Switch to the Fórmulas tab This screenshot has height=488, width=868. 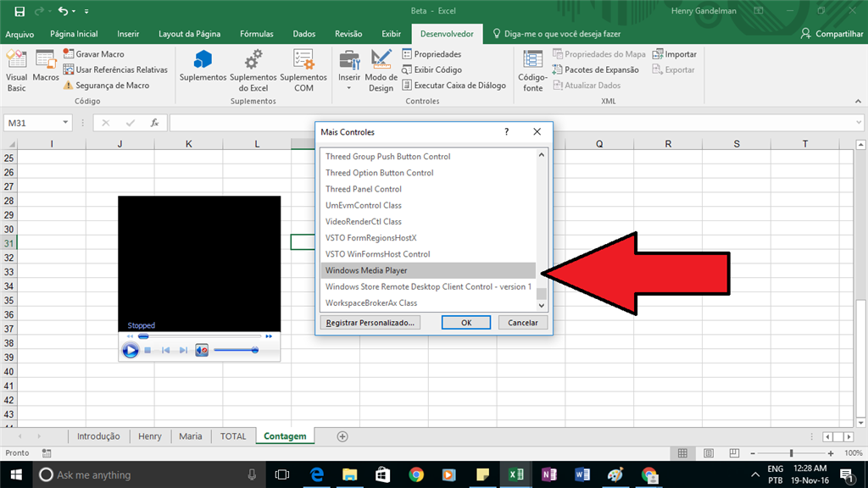point(256,34)
